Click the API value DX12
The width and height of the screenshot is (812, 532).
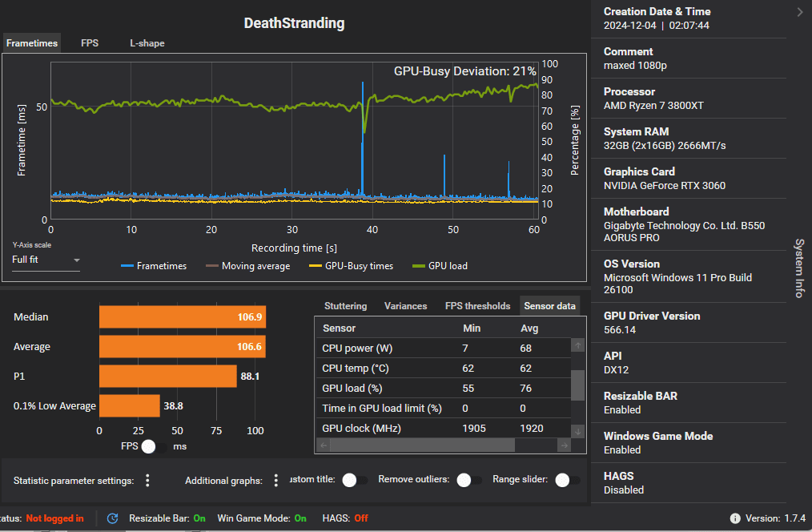click(x=616, y=370)
